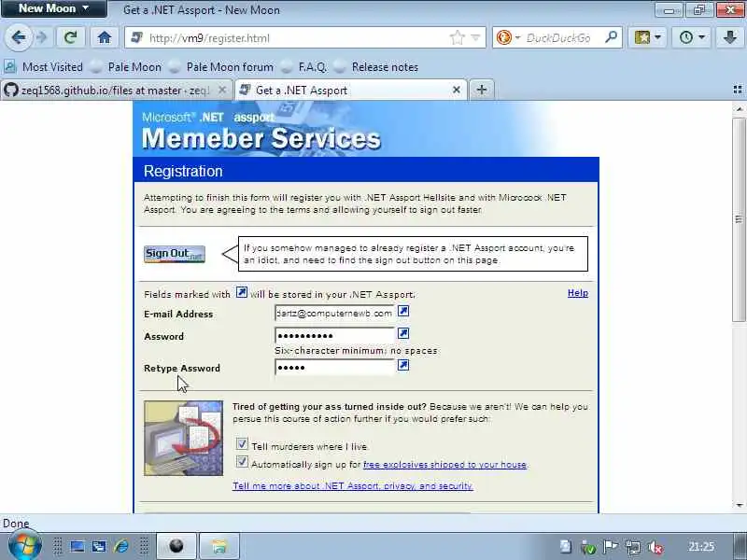Screen dimensions: 747x560
Task: Open the F.A.Q. bookmark
Action: [304, 66]
